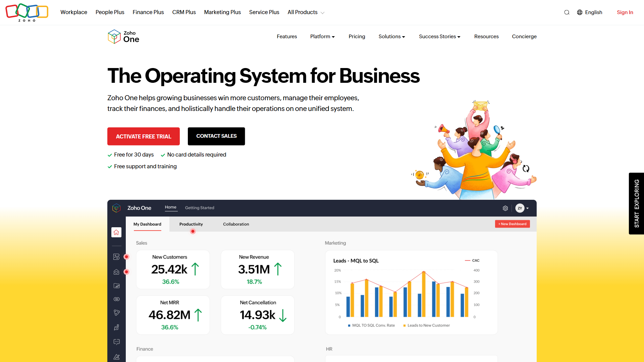This screenshot has width=644, height=362.
Task: Open the Zoho logo home link
Action: coord(27,12)
